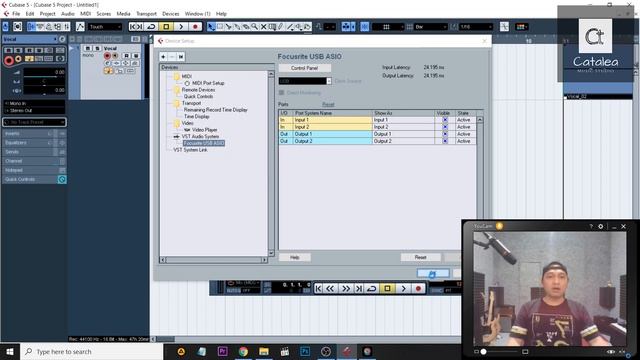The height and width of the screenshot is (360, 640).
Task: Record-enable the Vocal track in track list
Action: (x=107, y=56)
